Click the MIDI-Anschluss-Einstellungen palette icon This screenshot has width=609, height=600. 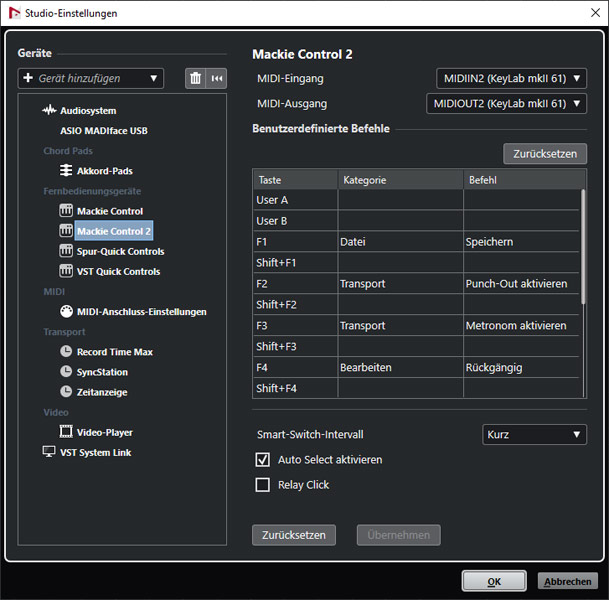66,311
